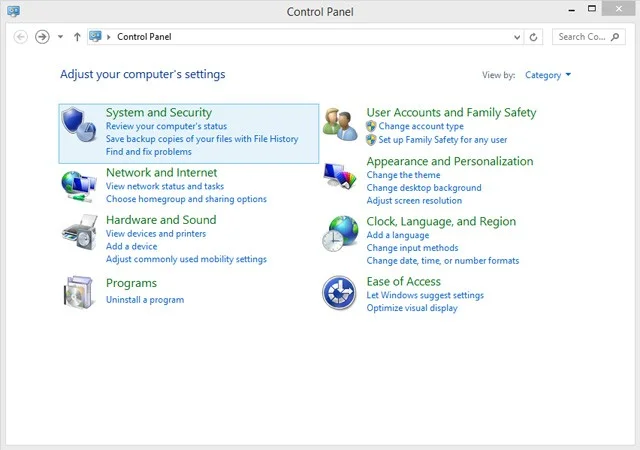The height and width of the screenshot is (450, 640).
Task: Click the Search Control Panel field
Action: (589, 37)
